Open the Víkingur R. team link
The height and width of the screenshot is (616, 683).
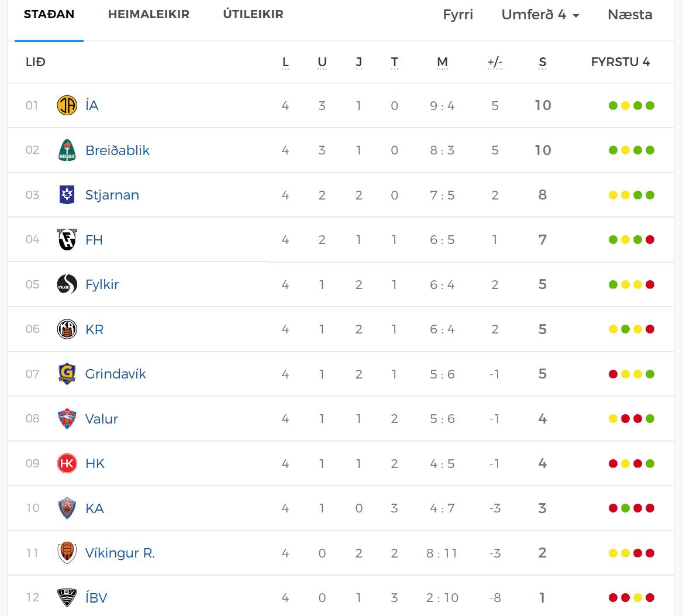[x=120, y=553]
